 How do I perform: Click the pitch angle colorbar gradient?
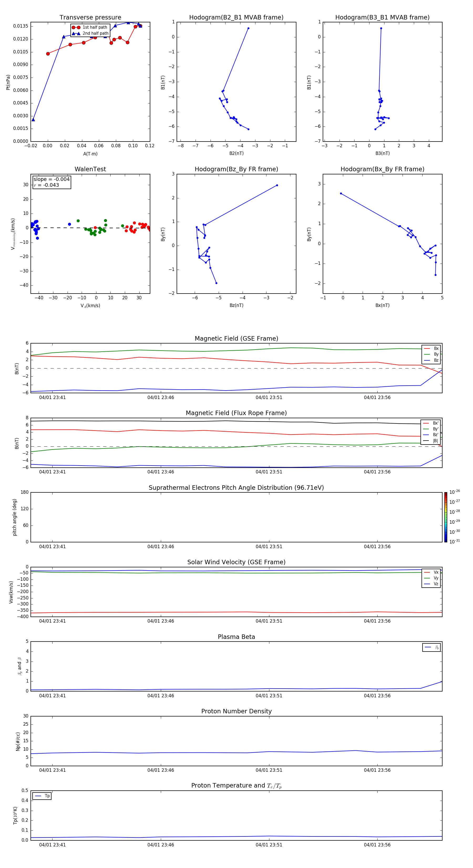coord(446,517)
